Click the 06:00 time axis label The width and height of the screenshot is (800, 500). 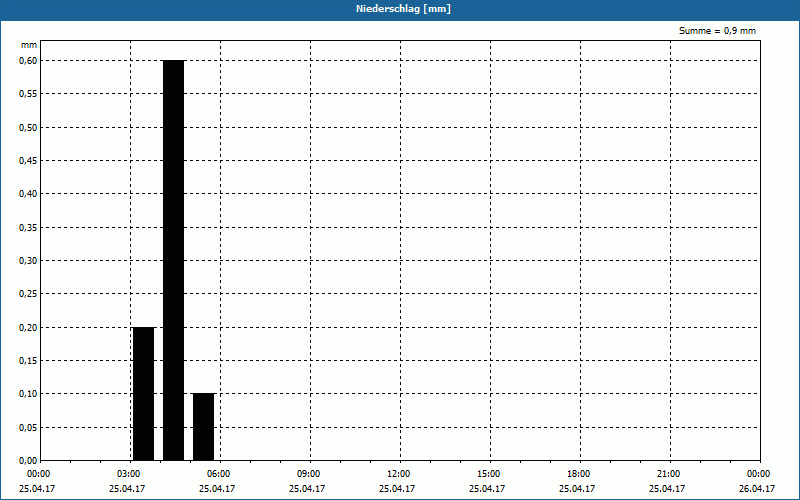pos(219,474)
